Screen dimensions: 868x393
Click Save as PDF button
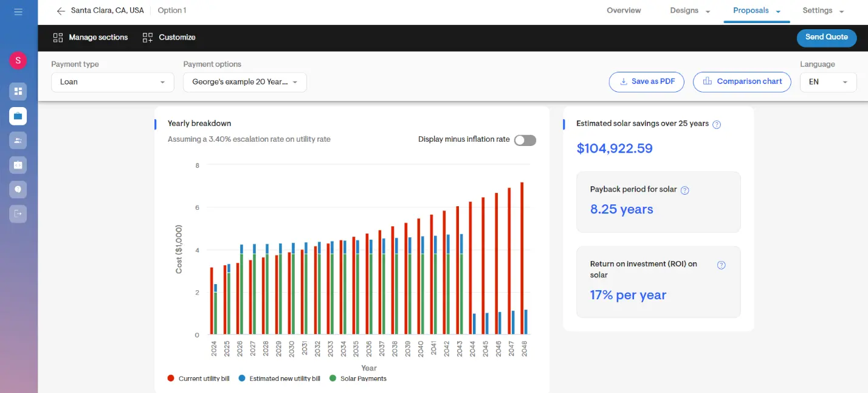click(647, 82)
